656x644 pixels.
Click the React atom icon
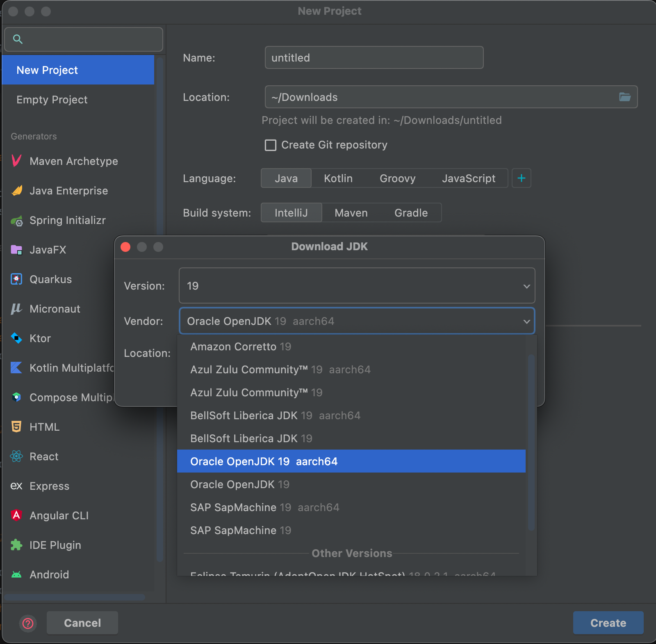tap(16, 456)
